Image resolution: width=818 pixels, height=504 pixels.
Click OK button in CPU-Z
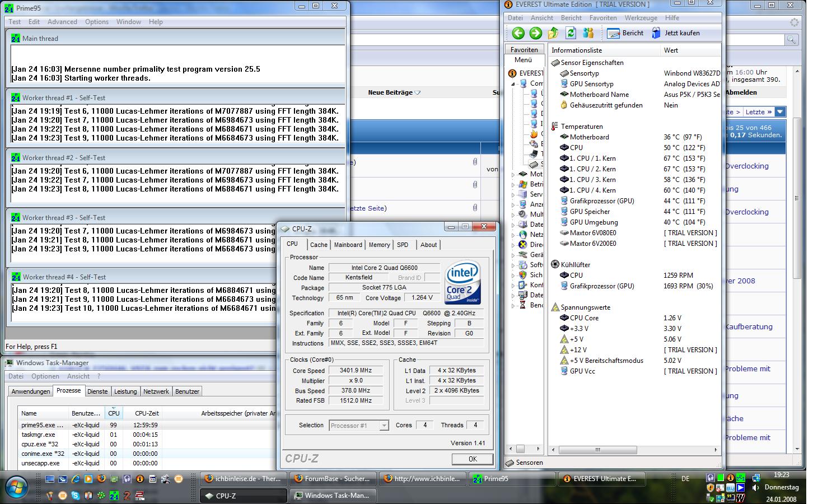click(x=473, y=459)
